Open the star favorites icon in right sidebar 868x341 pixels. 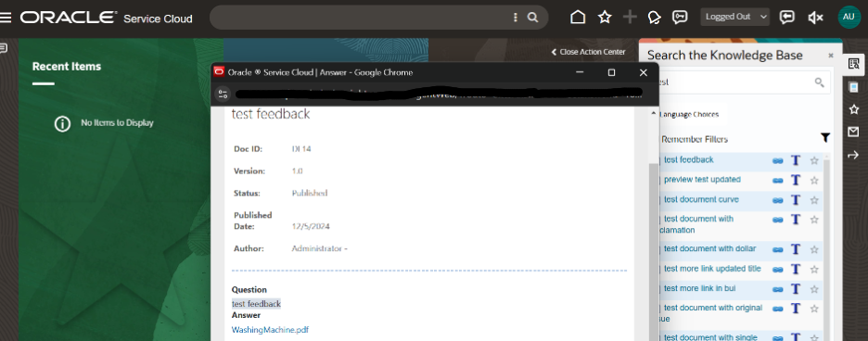(853, 109)
